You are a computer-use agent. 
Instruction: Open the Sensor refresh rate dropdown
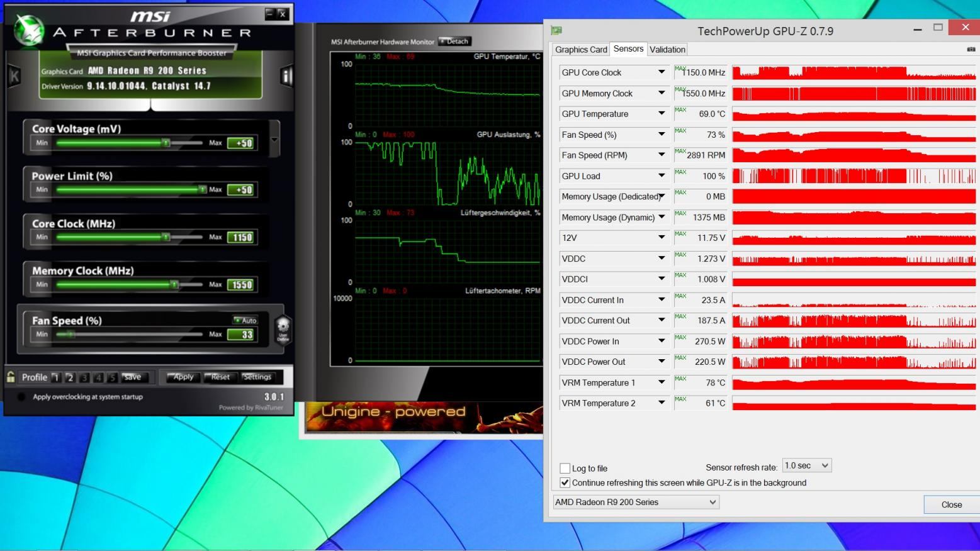click(807, 465)
